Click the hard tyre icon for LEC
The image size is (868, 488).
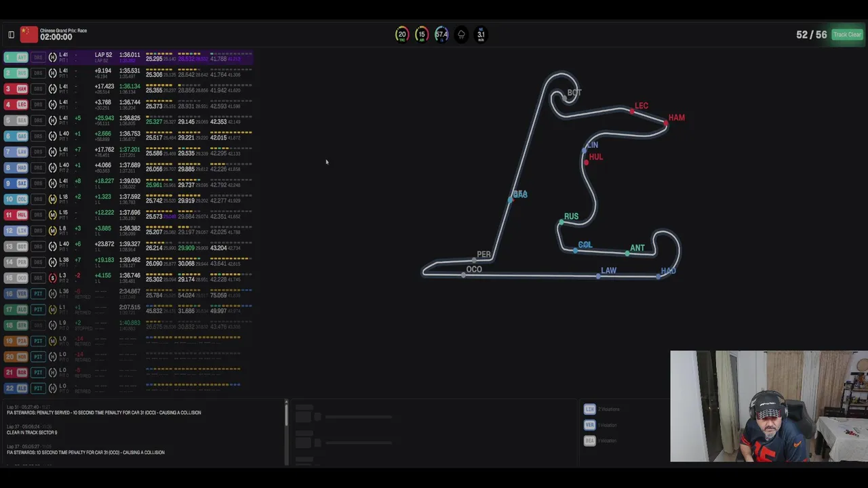pos(53,104)
